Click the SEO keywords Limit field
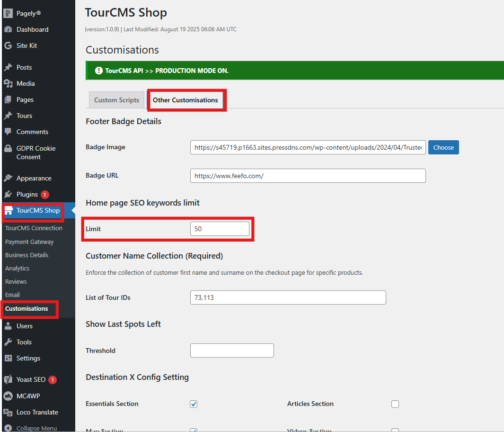The image size is (504, 432). [220, 229]
